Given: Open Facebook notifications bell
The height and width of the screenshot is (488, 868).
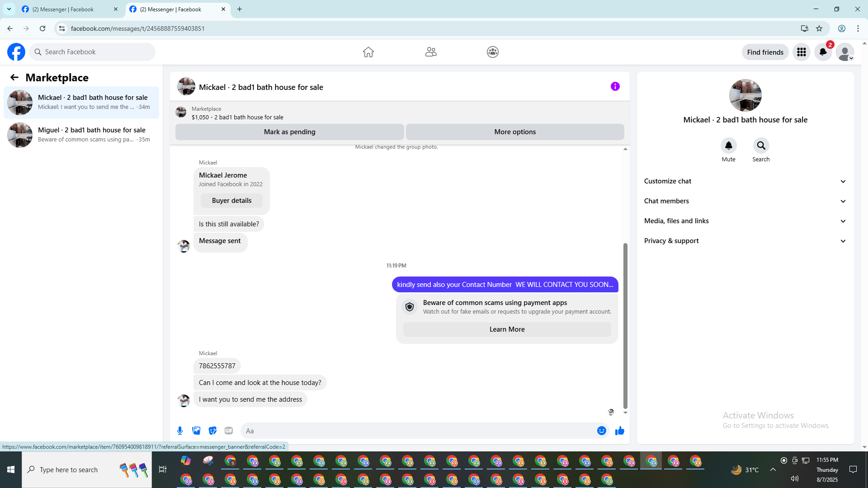Looking at the screenshot, I should point(823,52).
